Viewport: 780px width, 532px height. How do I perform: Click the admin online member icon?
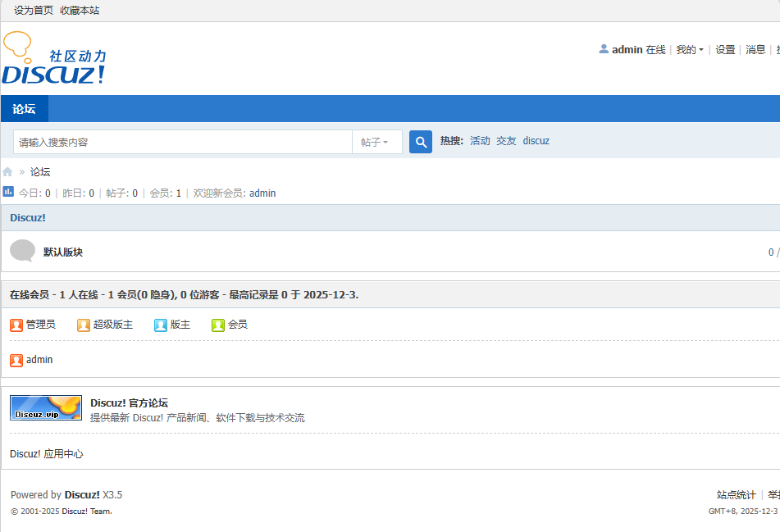point(16,361)
